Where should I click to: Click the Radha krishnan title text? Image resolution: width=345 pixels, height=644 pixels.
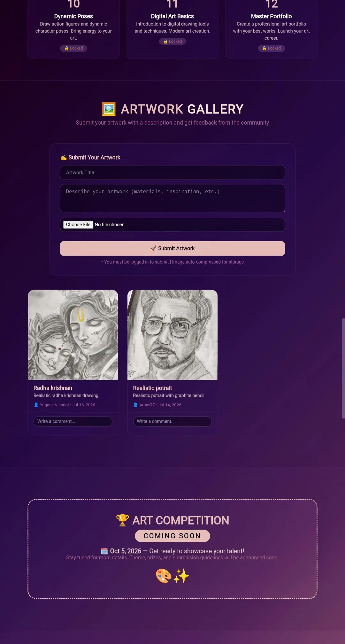(53, 388)
